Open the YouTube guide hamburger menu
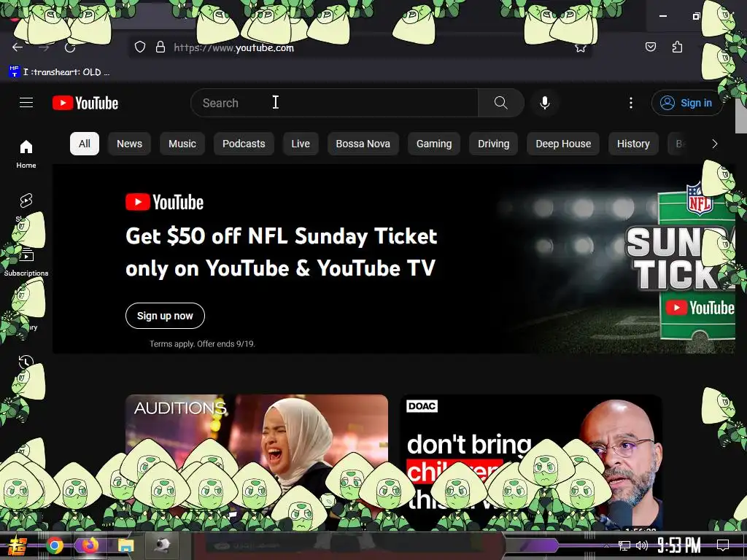The width and height of the screenshot is (747, 560). coord(26,103)
